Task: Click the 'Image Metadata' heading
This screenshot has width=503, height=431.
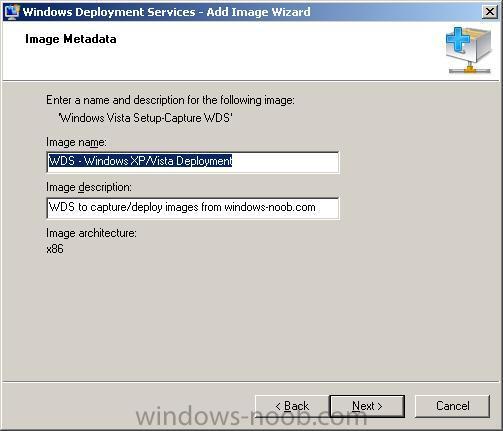Action: pyautogui.click(x=71, y=39)
